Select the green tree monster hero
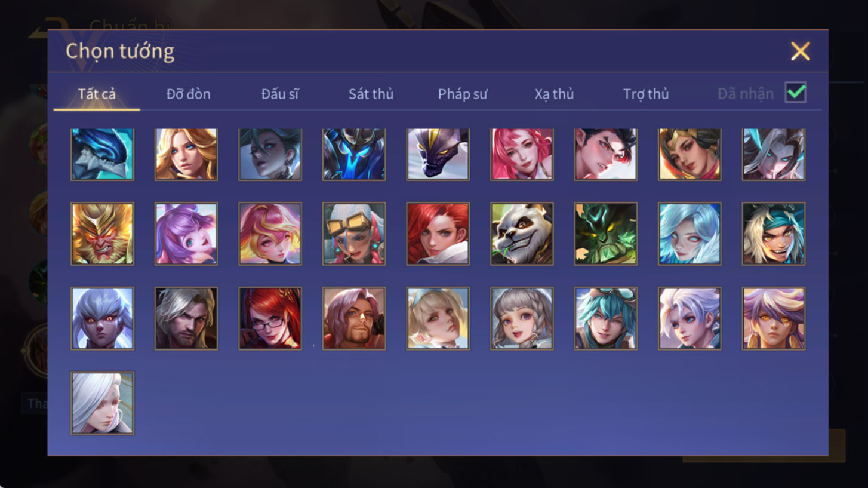The image size is (868, 488). coord(606,234)
